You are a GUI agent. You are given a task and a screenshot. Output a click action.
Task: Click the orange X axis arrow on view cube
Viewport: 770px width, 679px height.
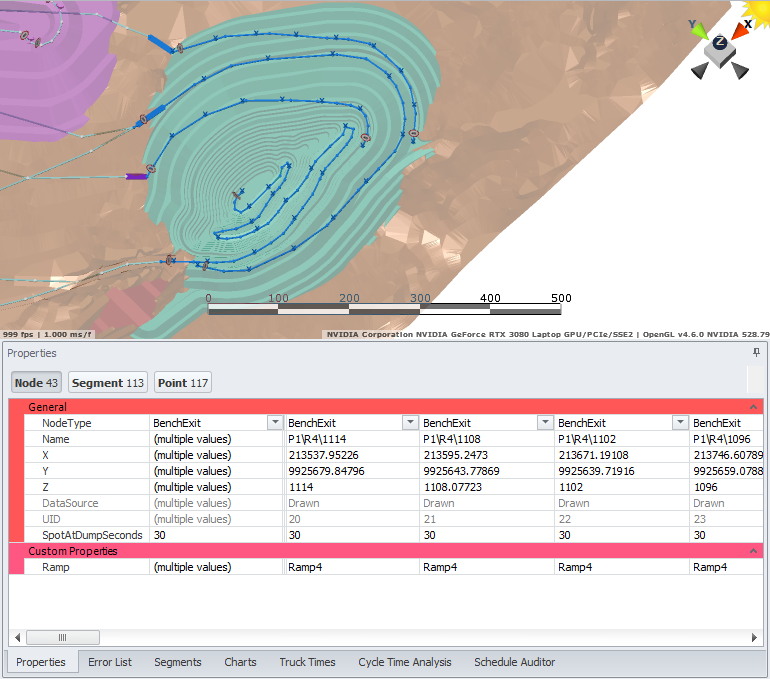tap(741, 28)
